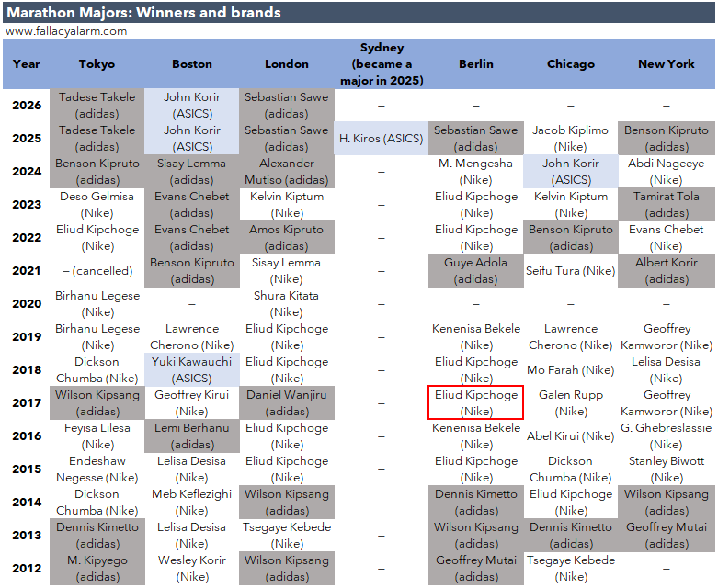
Task: Click 'John Korir (ASICS)' in the 2024 row
Action: [x=571, y=171]
